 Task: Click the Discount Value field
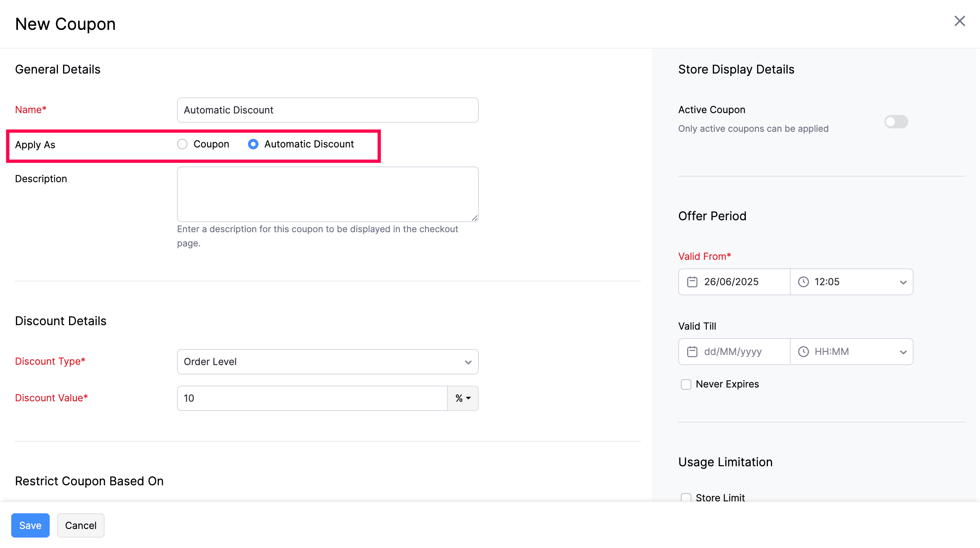click(x=312, y=398)
